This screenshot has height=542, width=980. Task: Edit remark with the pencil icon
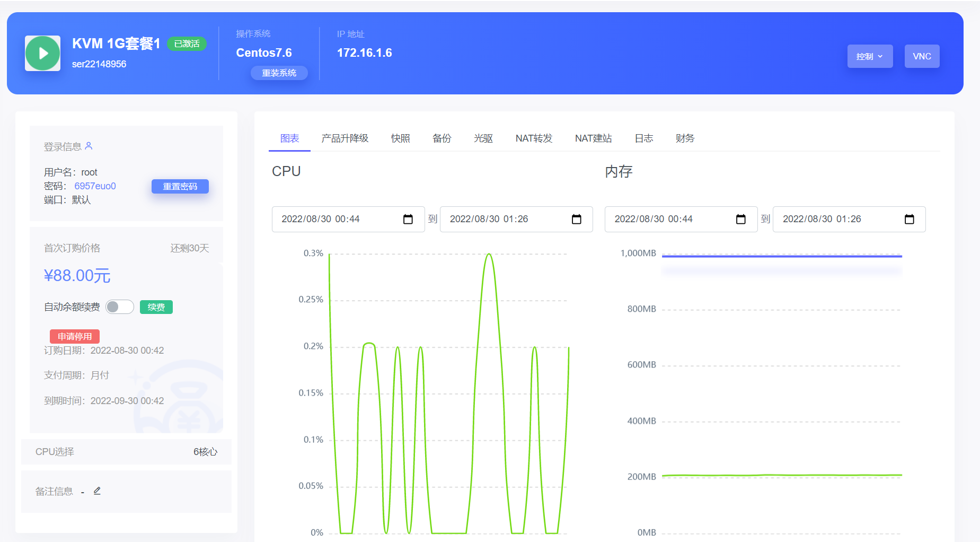tap(97, 491)
